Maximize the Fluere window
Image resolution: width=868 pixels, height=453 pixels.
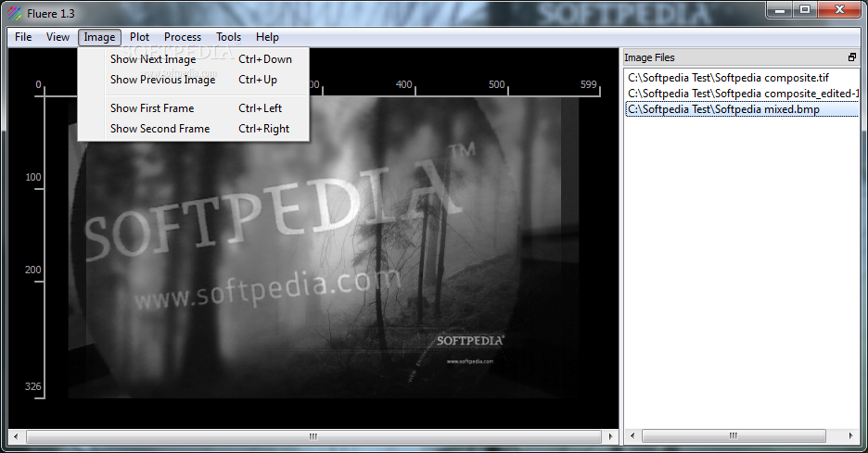pos(805,9)
